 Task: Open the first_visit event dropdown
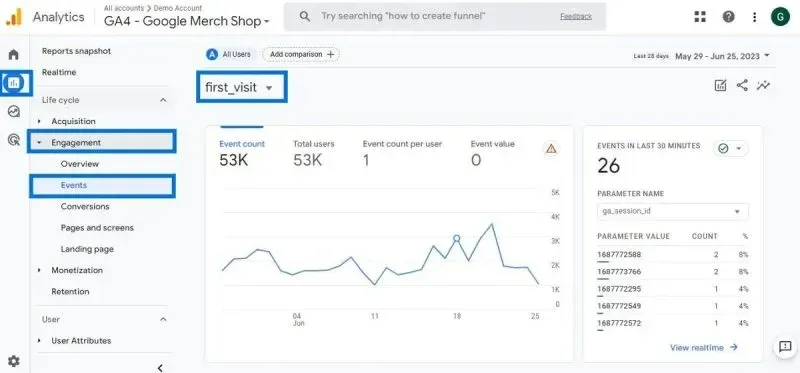[241, 87]
